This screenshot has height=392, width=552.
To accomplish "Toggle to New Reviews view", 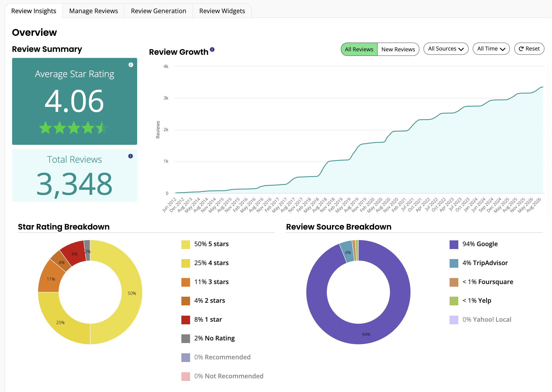I will [x=398, y=49].
